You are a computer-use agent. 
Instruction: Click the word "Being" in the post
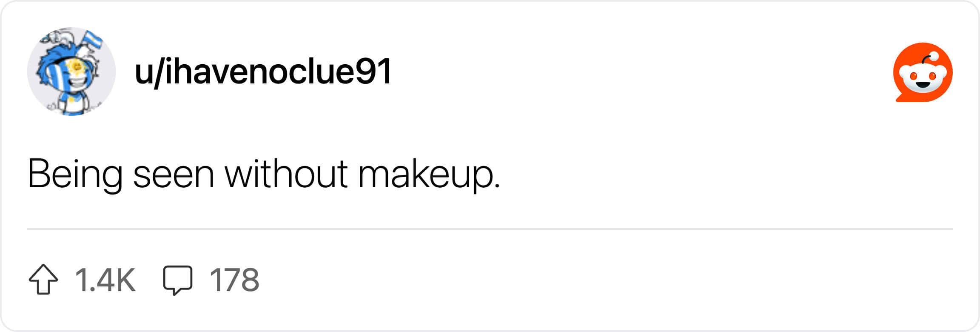pyautogui.click(x=75, y=174)
